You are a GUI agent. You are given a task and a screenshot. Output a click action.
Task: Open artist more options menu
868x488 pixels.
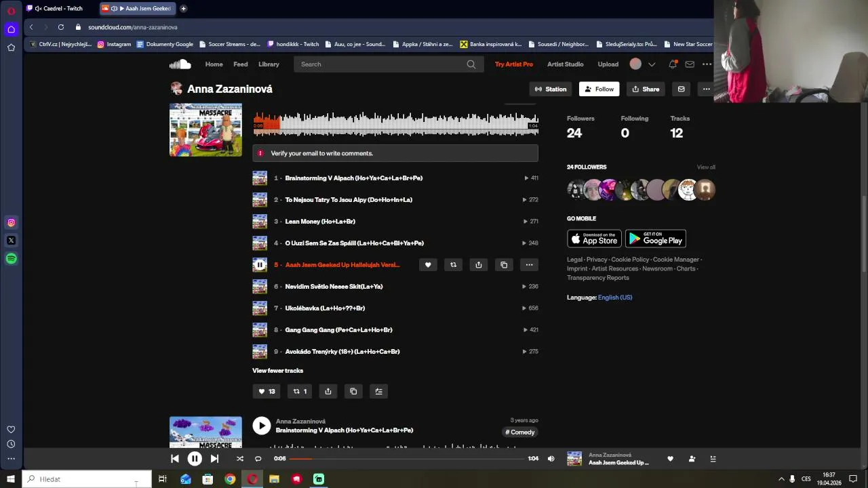pos(706,89)
